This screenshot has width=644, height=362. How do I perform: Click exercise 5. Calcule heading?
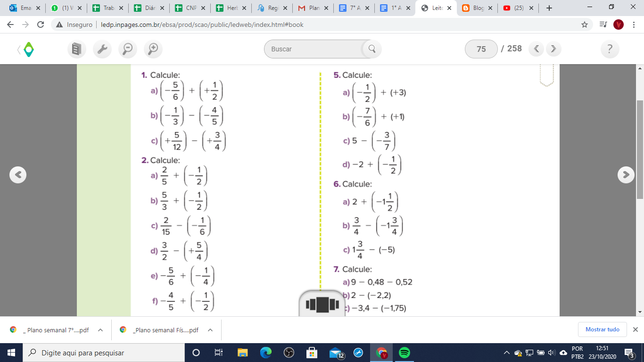tap(353, 75)
